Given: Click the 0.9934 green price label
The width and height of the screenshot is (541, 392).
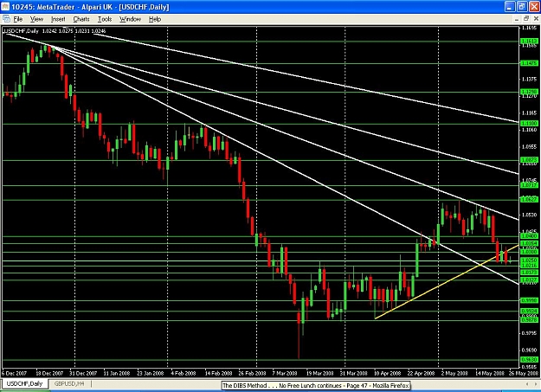Looking at the screenshot, I should (x=529, y=311).
